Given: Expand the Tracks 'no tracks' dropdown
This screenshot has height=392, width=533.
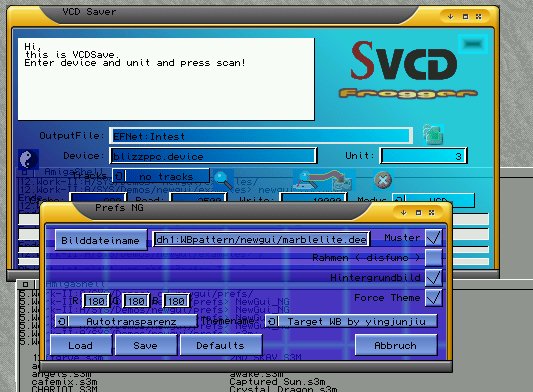Looking at the screenshot, I should [x=161, y=176].
